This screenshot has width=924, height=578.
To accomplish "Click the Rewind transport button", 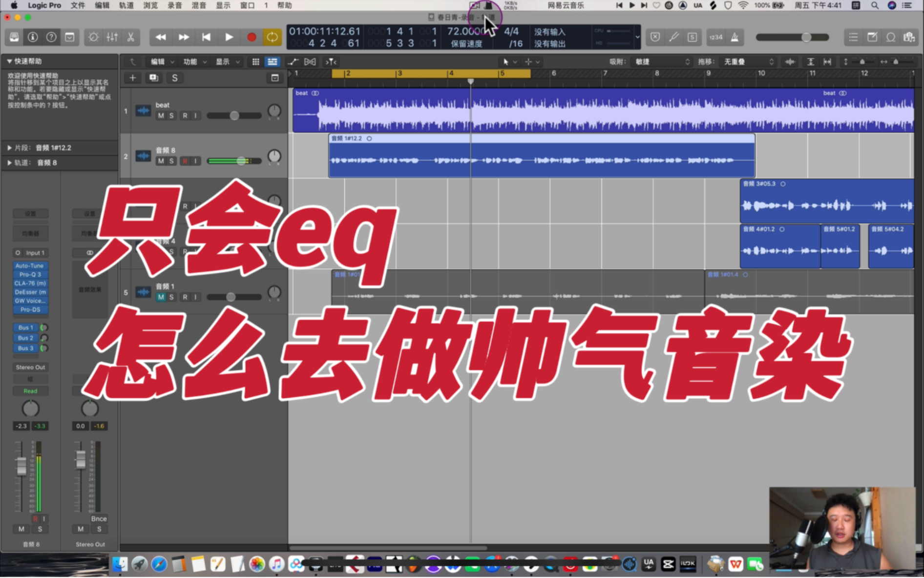I will (x=161, y=37).
